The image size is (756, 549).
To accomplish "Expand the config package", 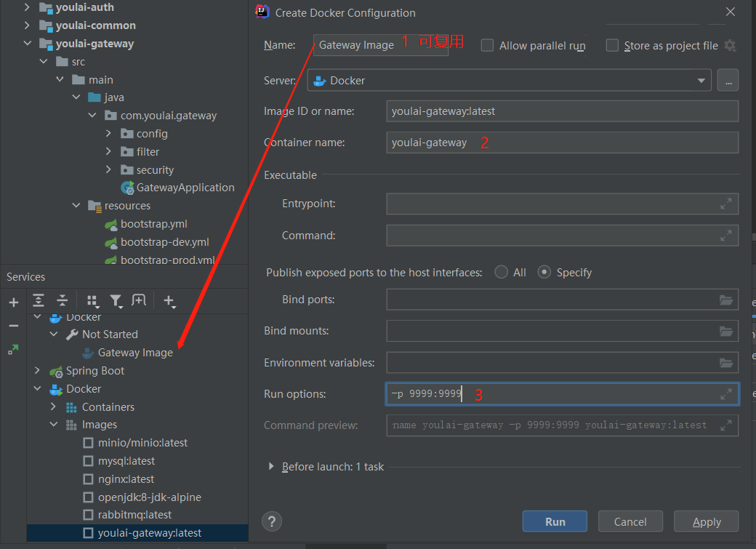I will [108, 133].
